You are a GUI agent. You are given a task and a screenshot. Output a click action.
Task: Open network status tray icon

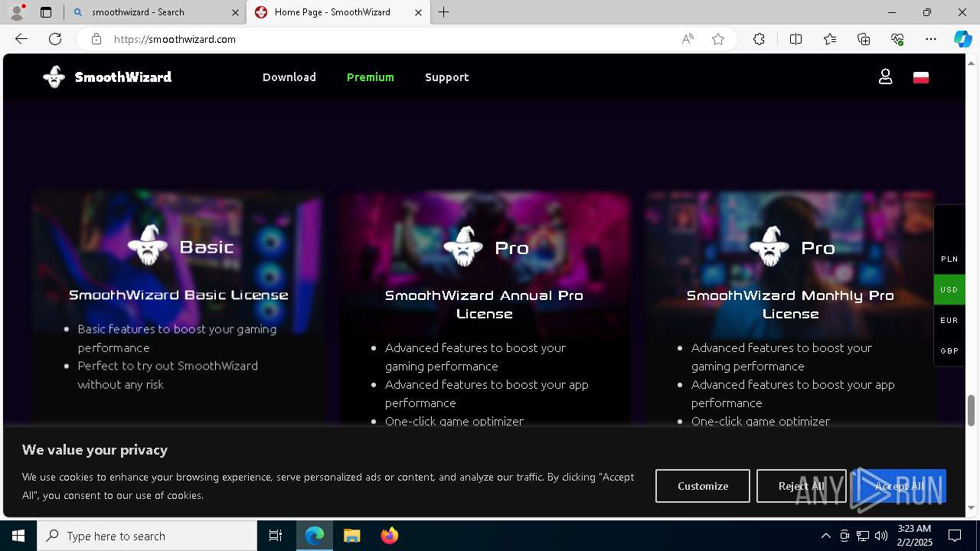pyautogui.click(x=863, y=536)
